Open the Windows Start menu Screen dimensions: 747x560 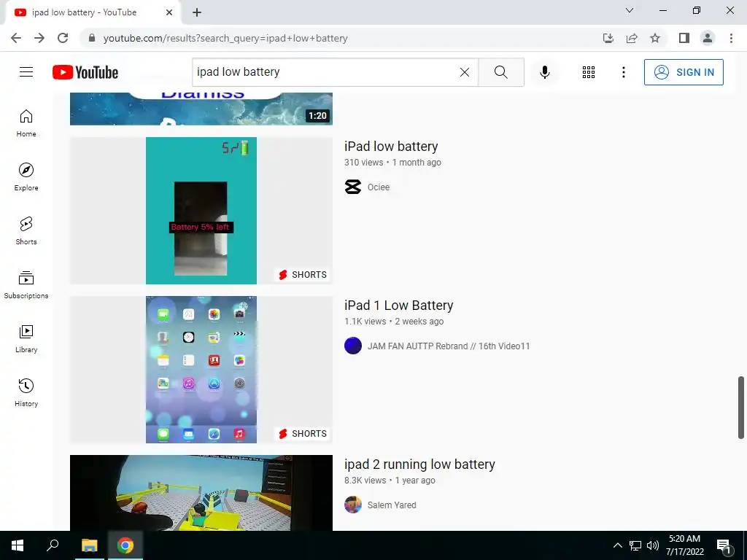pyautogui.click(x=18, y=545)
